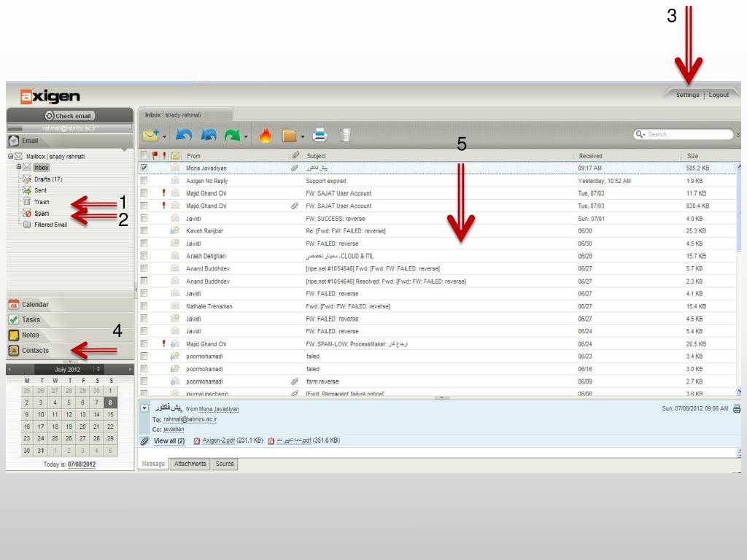Go to previous month in mini calendar
The height and width of the screenshot is (560, 747).
(9, 369)
